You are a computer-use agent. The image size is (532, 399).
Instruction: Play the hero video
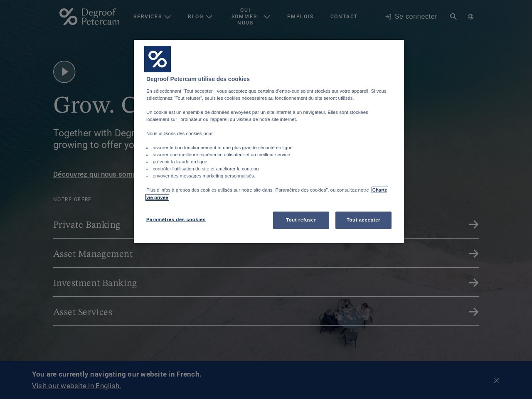tap(64, 72)
